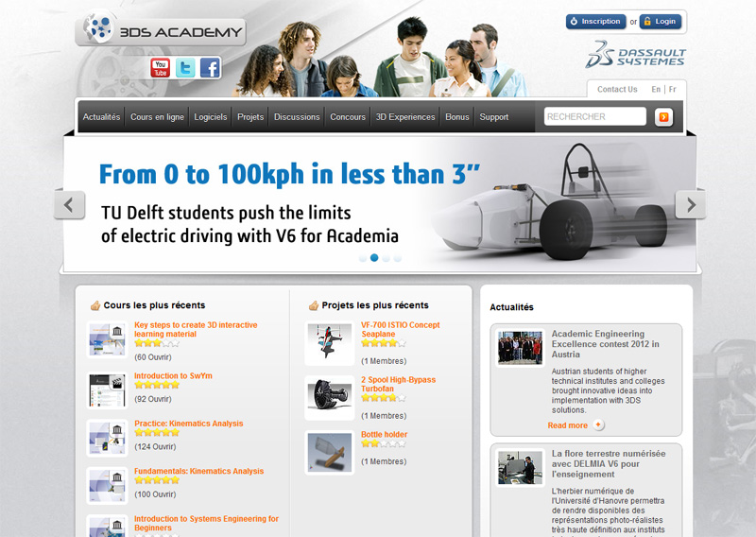Click the Bottle holder thumbnail
Image resolution: width=756 pixels, height=537 pixels.
point(329,453)
